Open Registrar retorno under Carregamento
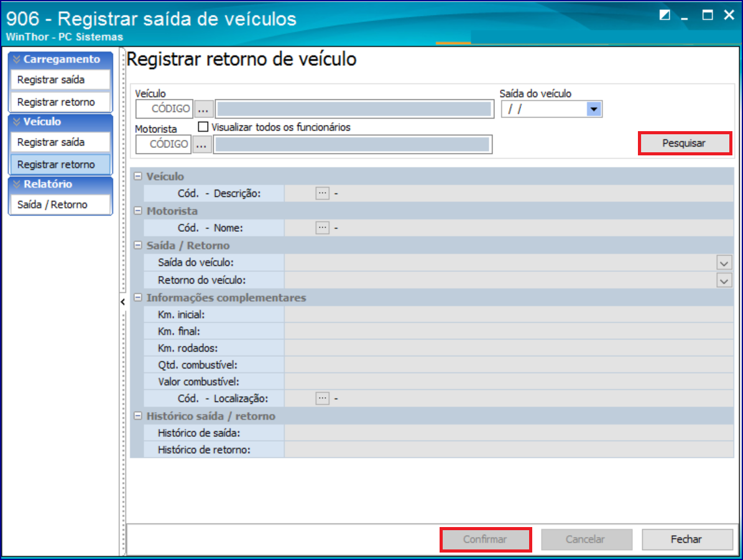 (x=60, y=102)
